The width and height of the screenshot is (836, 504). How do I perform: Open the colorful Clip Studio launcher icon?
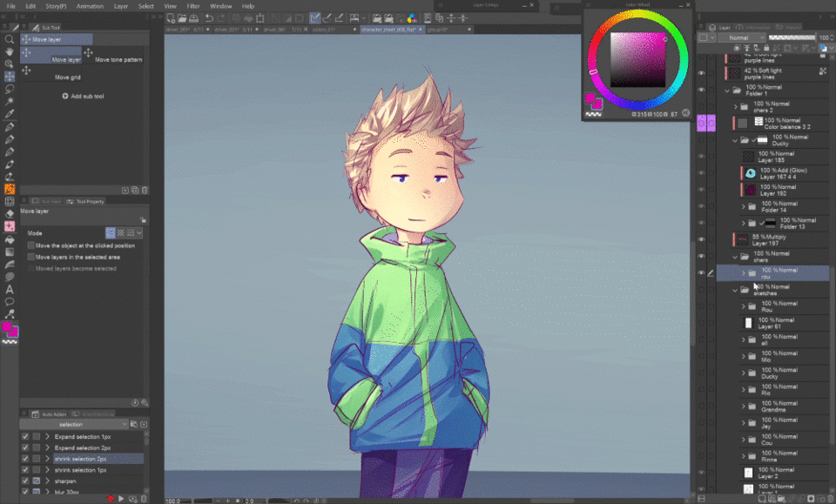[412, 18]
